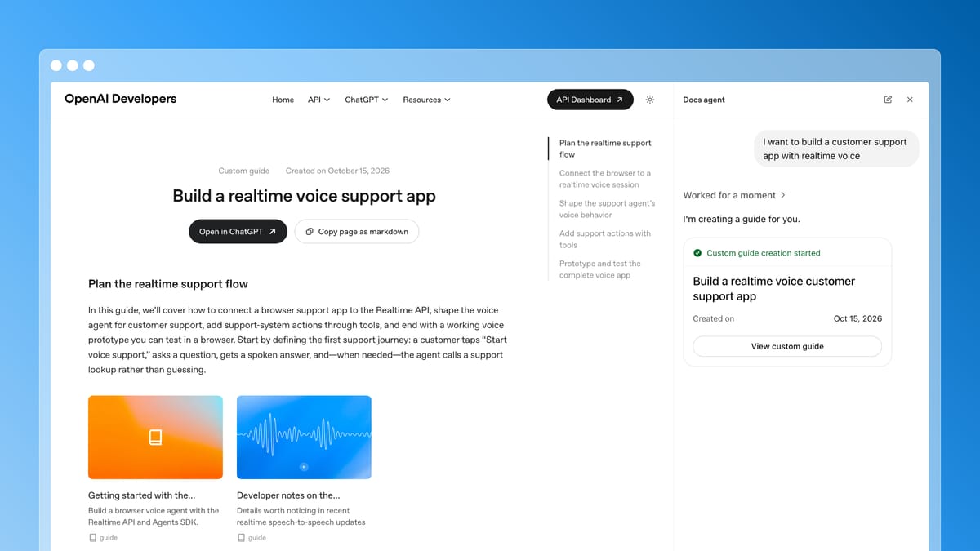980x551 pixels.
Task: Click the Build a realtime voice support app heading
Action: coord(304,196)
